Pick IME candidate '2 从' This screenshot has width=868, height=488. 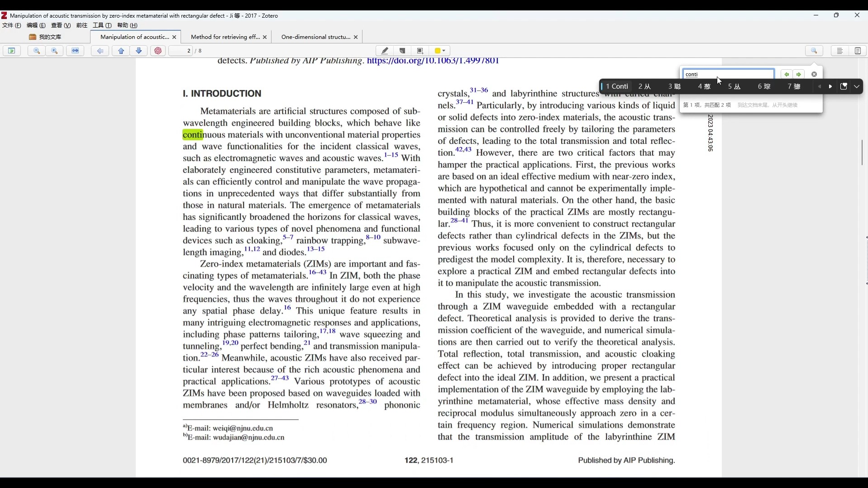pos(644,86)
